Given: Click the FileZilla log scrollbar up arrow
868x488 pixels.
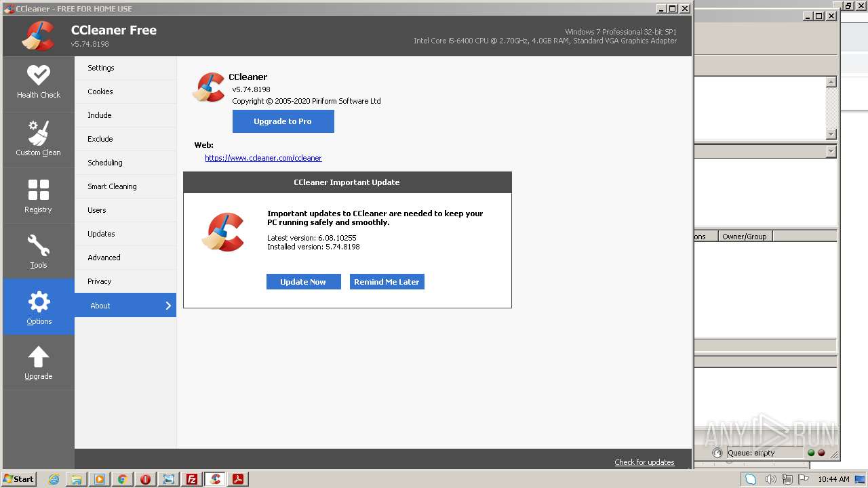Looking at the screenshot, I should [x=831, y=82].
